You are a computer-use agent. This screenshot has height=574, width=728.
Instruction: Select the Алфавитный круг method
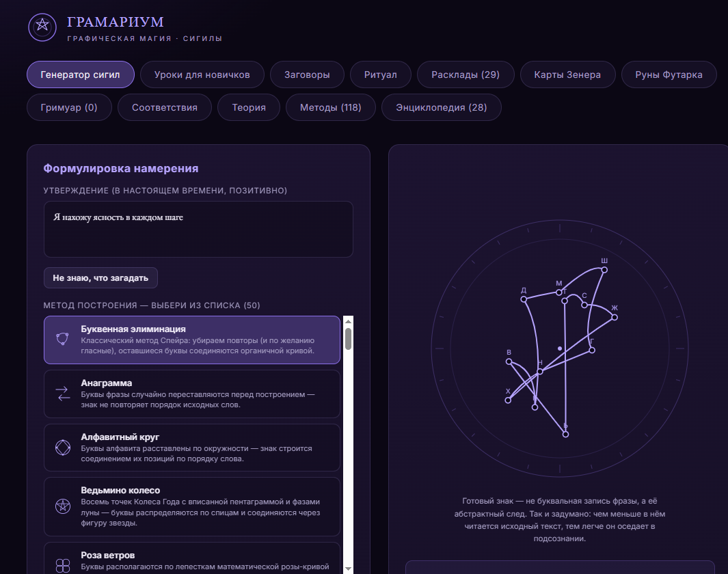[x=192, y=448]
